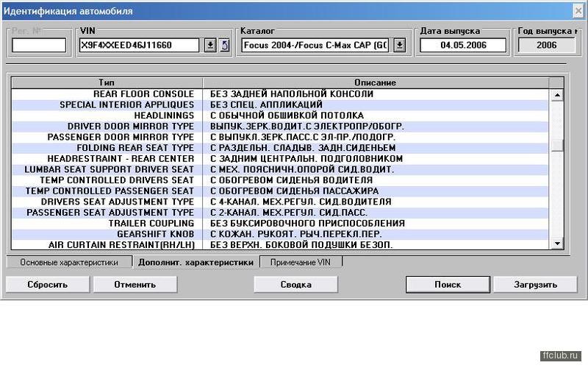This screenshot has width=588, height=368.
Task: Select the Дополнит. характеристики tab
Action: click(x=196, y=262)
